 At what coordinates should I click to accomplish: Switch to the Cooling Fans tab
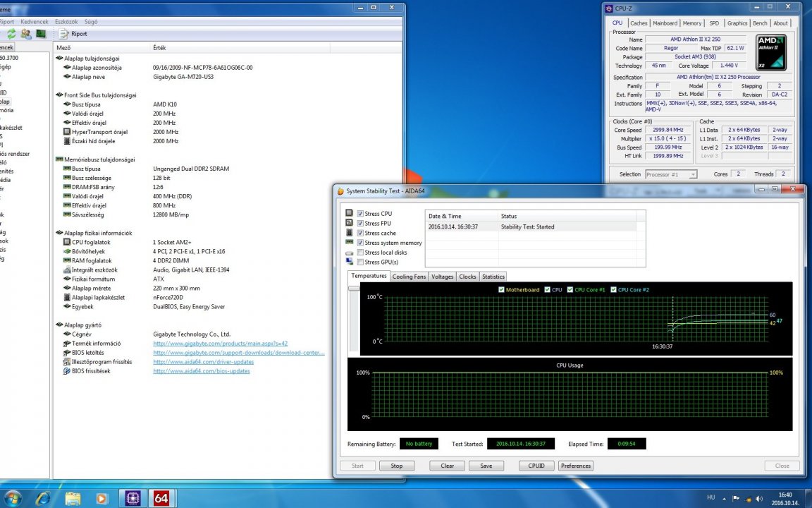pyautogui.click(x=409, y=277)
